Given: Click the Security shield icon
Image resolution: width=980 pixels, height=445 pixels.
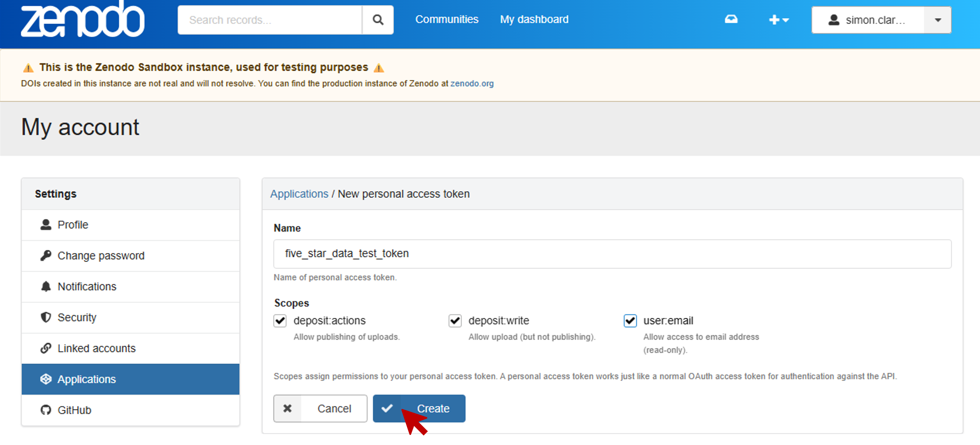Looking at the screenshot, I should pos(46,317).
